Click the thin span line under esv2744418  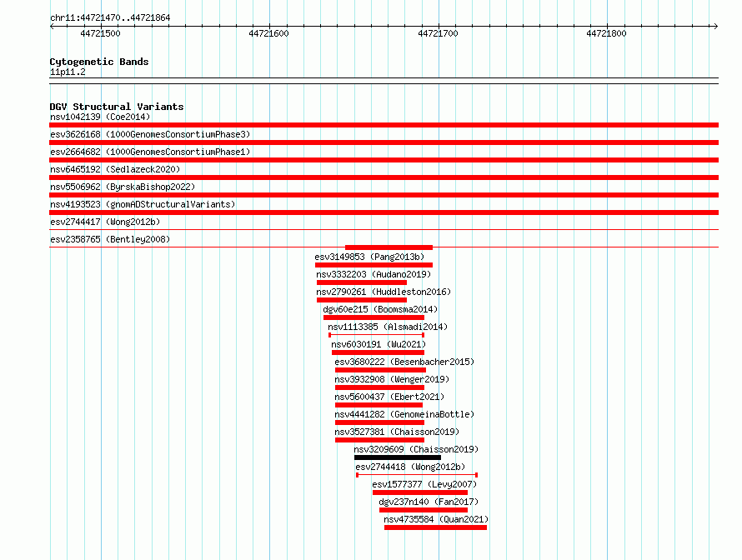(417, 475)
